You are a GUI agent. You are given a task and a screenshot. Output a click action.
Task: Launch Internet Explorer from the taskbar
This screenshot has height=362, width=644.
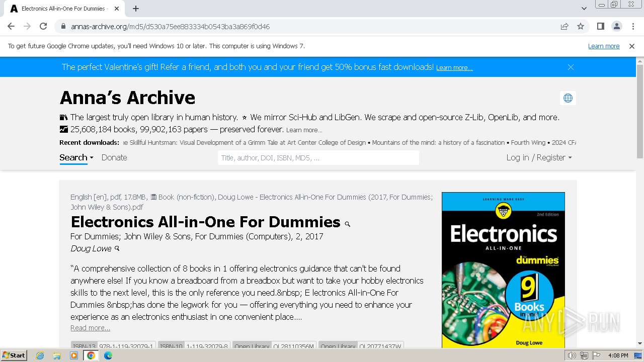[x=40, y=355]
